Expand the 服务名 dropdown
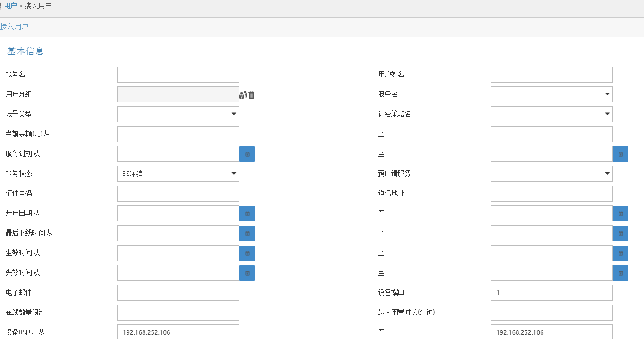Image resolution: width=644 pixels, height=339 pixels. click(551, 94)
